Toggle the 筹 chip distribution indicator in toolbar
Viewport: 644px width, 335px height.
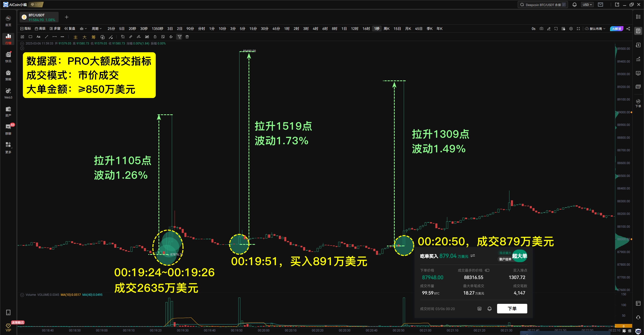tap(94, 37)
